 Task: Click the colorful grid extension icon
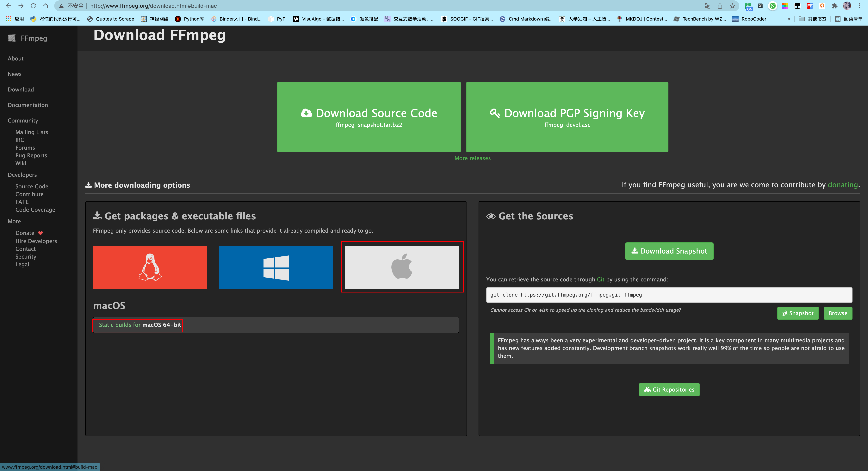tap(785, 6)
